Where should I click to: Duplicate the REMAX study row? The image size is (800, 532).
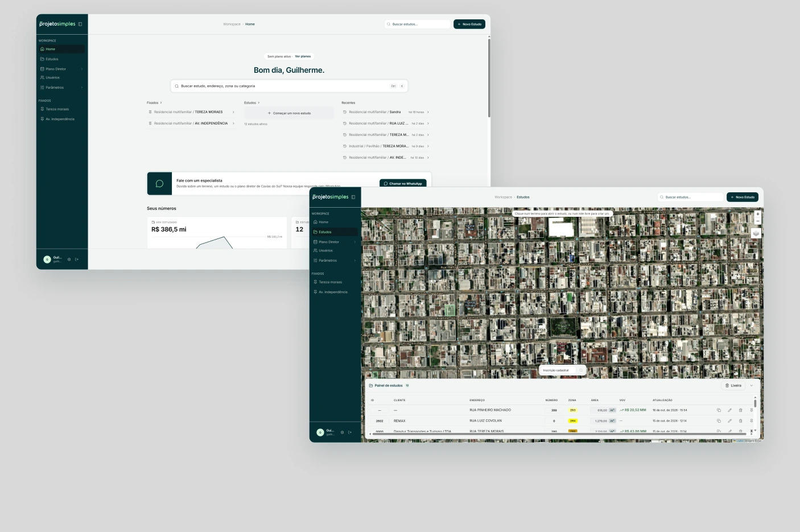pos(719,421)
